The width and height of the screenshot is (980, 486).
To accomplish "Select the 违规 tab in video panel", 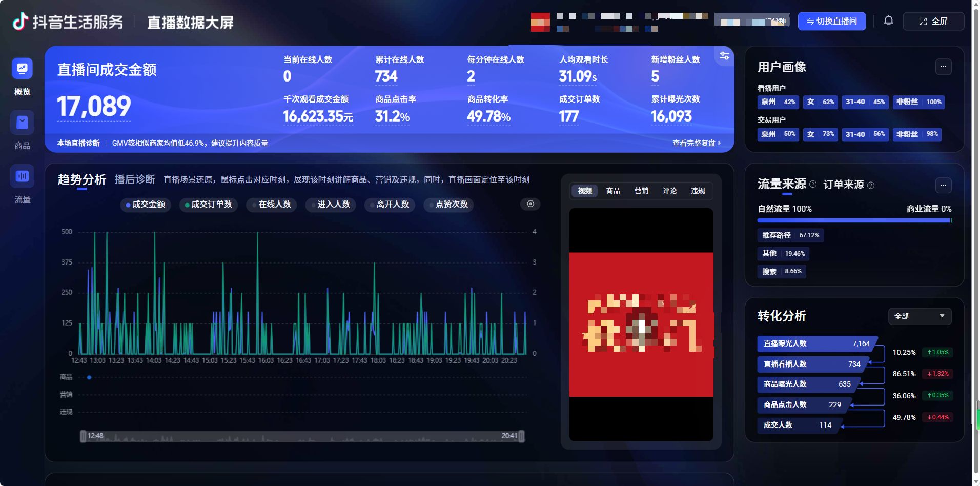I will click(698, 191).
